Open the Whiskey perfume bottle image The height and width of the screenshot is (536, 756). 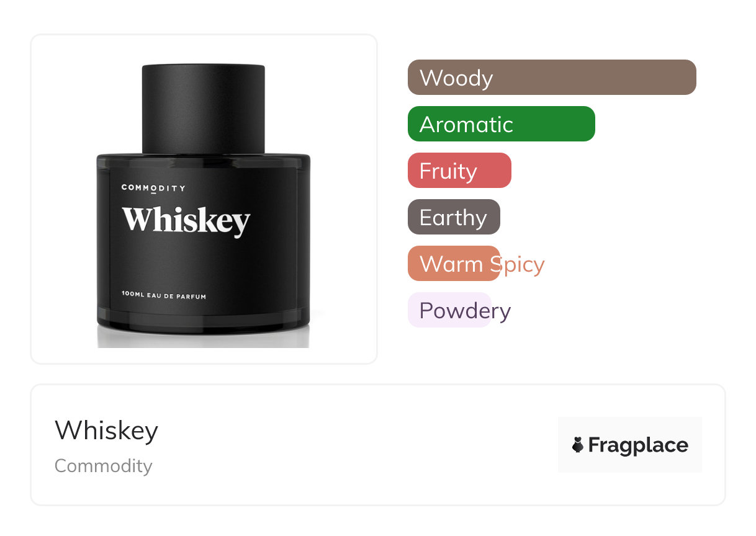click(204, 205)
